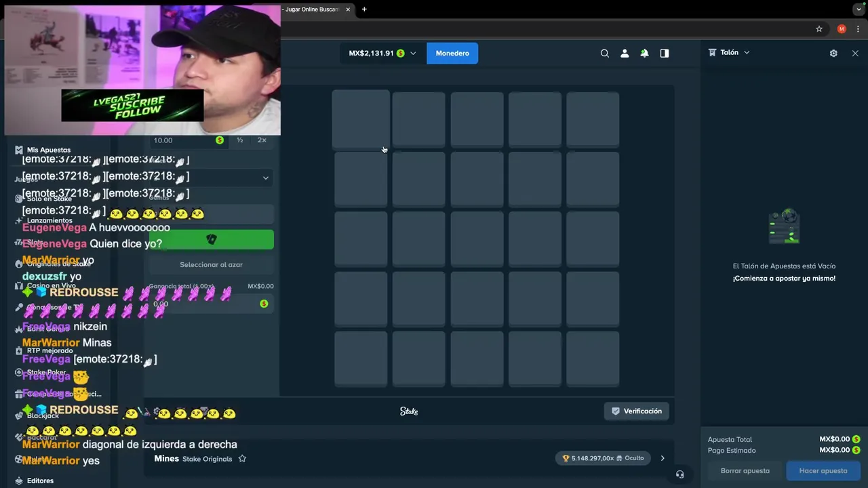Open the Monedero wallet
Image resolution: width=868 pixels, height=488 pixels.
(452, 53)
